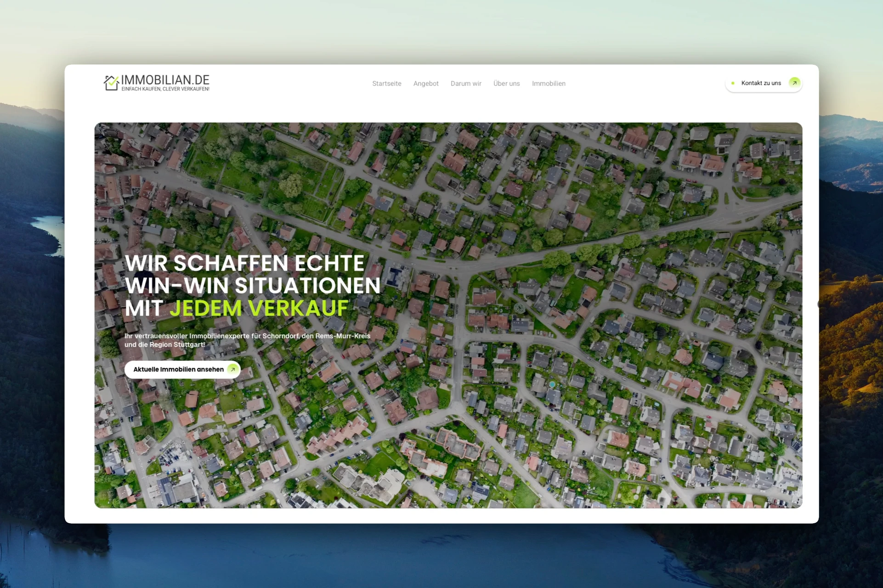Click the arrow icon in Kontakt button
Viewport: 883px width, 588px height.
tap(794, 83)
